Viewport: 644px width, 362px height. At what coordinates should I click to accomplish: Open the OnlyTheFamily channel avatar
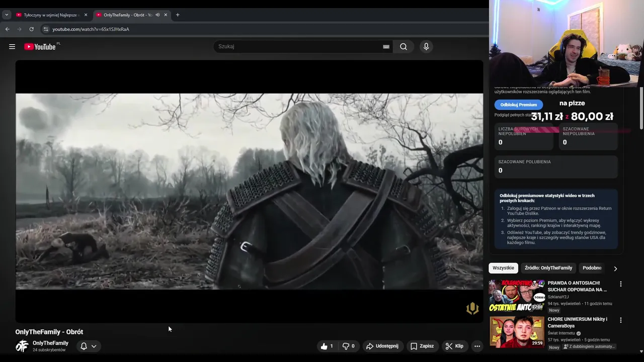tap(22, 346)
